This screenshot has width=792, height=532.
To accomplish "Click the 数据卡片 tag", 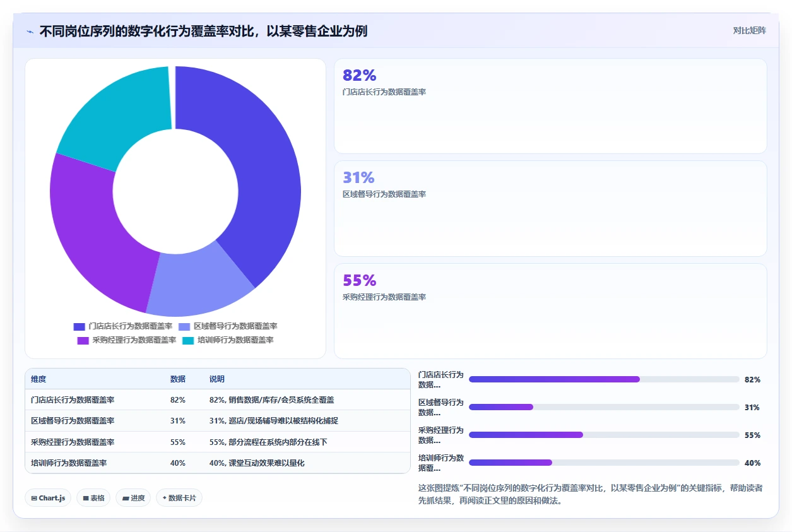I will pos(179,498).
